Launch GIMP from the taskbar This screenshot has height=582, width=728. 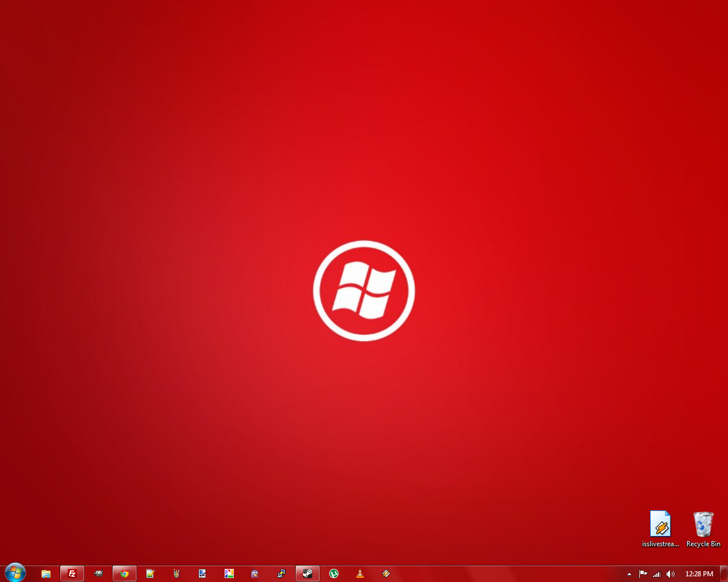point(98,573)
